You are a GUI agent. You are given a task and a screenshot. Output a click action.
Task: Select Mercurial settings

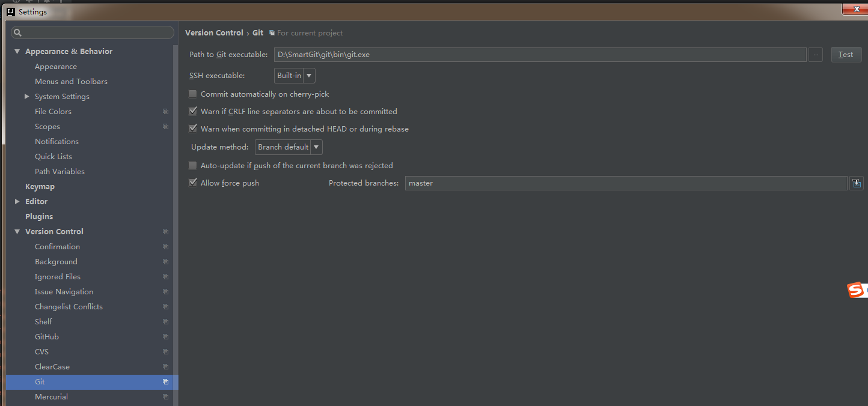coord(51,397)
